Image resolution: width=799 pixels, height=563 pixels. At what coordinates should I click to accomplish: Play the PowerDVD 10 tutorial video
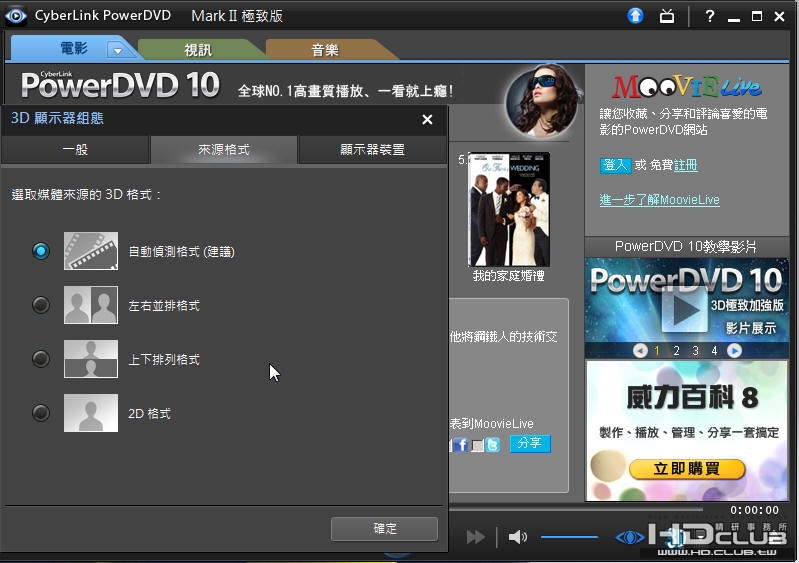(684, 308)
